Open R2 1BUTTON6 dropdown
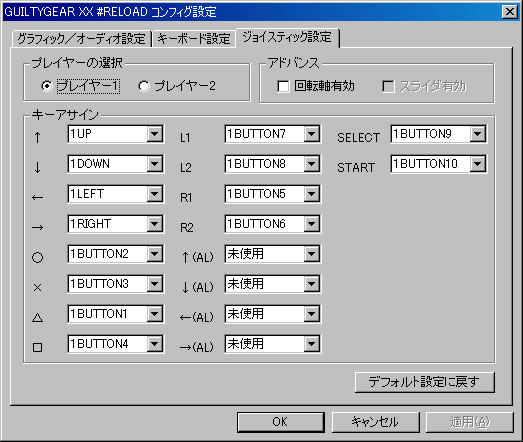This screenshot has height=442, width=523. (x=273, y=224)
